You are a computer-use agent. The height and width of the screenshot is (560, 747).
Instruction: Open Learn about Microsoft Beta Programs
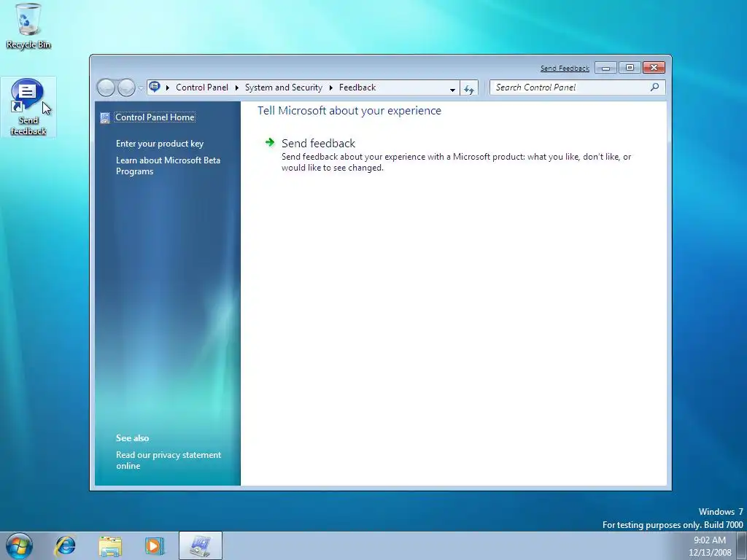coord(168,166)
